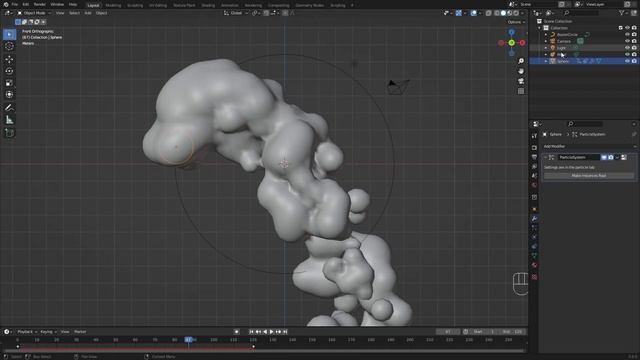Click the viewport pan hand icon

pyautogui.click(x=521, y=71)
